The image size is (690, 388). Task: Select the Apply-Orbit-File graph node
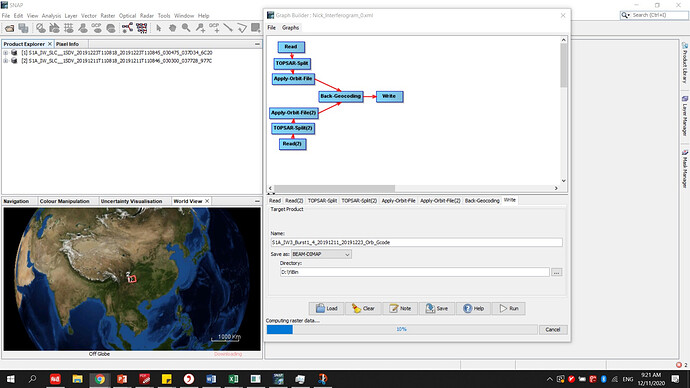click(x=293, y=79)
